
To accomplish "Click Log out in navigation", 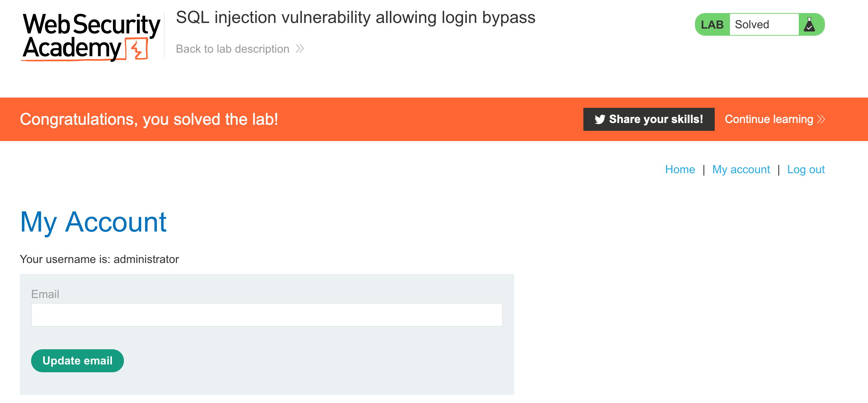I will pos(806,169).
